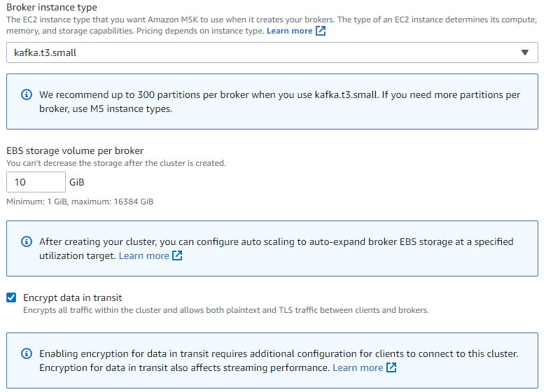Click the EBS storage volume per broker label

pyautogui.click(x=75, y=150)
